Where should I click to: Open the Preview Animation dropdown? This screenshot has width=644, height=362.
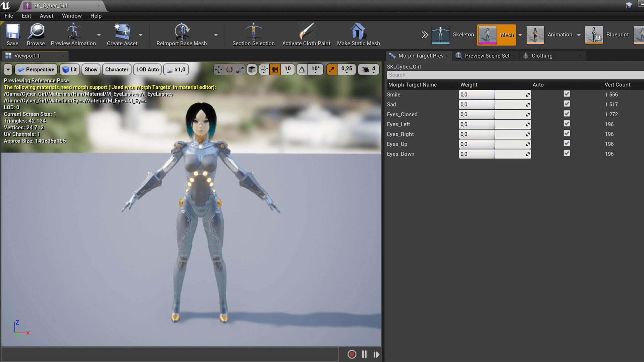99,35
